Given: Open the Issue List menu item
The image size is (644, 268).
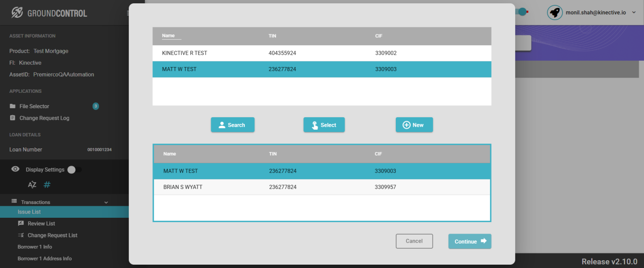Looking at the screenshot, I should pos(64,212).
